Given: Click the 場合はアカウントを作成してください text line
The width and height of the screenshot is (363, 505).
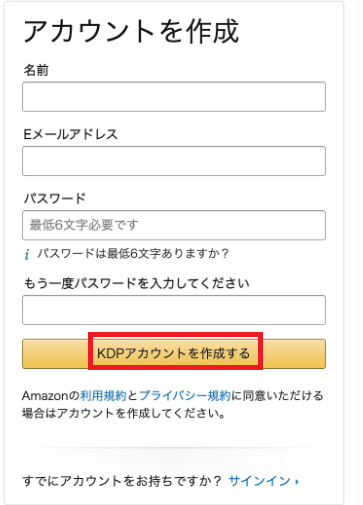Looking at the screenshot, I should tap(124, 413).
